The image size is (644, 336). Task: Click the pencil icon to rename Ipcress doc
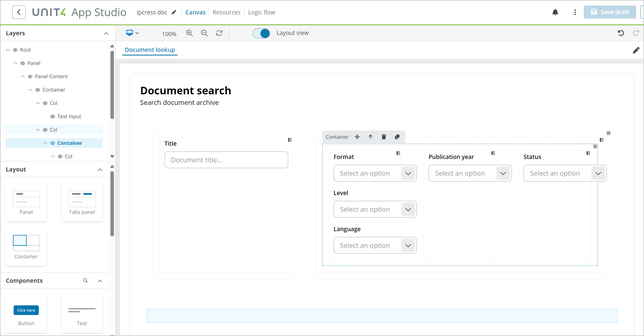coord(174,12)
